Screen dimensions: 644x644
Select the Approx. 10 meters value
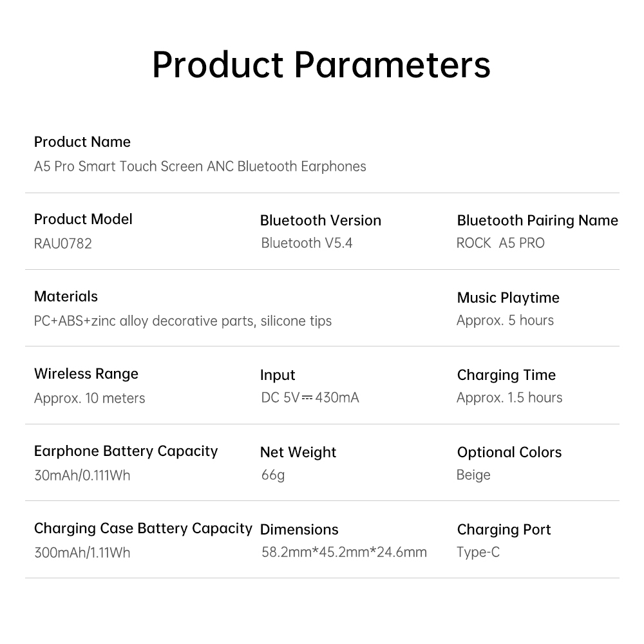(x=90, y=398)
